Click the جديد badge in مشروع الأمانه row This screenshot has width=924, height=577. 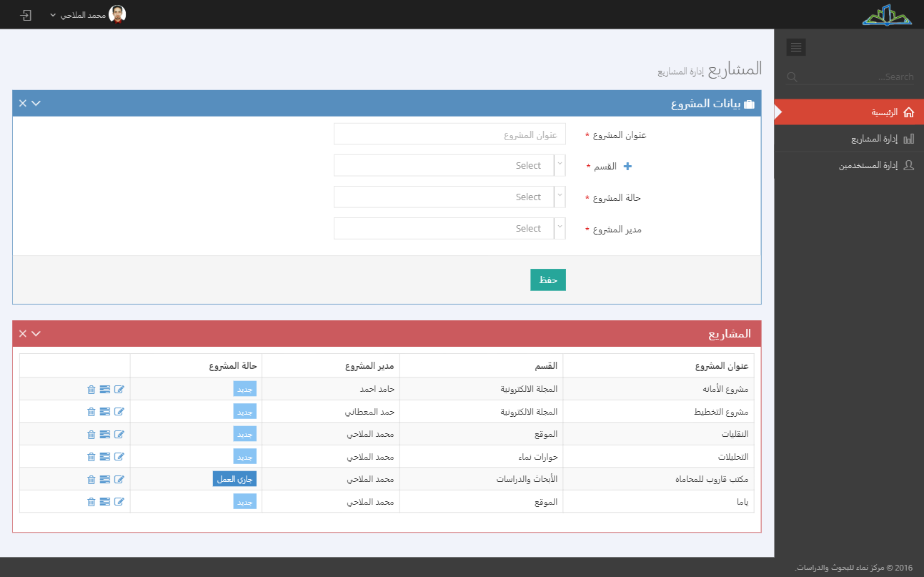coord(245,389)
